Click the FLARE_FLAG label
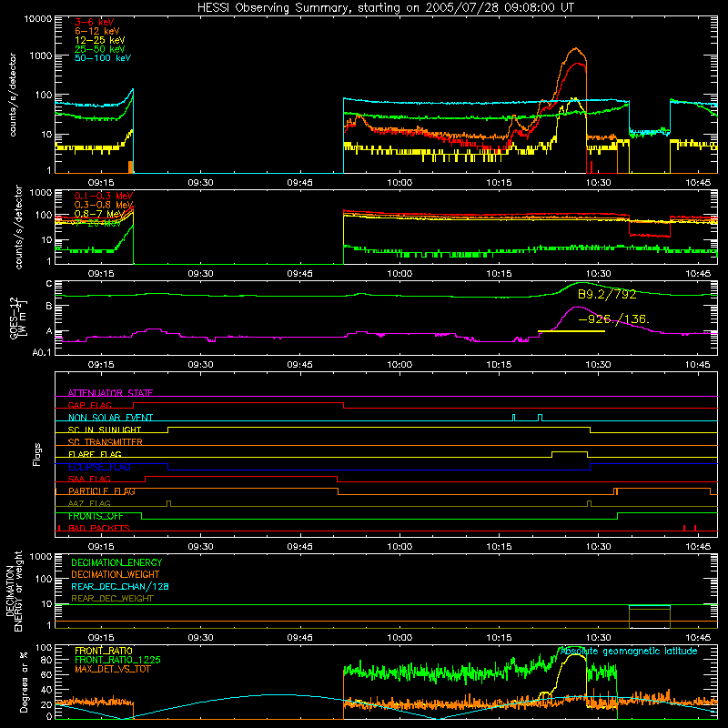Viewport: 728px width, 728px height. click(x=95, y=454)
